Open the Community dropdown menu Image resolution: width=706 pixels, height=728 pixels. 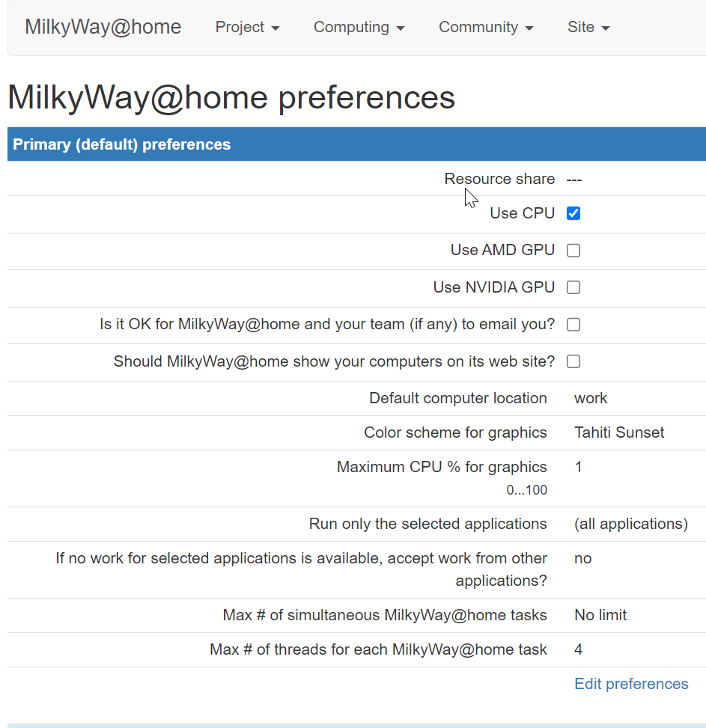pos(486,27)
